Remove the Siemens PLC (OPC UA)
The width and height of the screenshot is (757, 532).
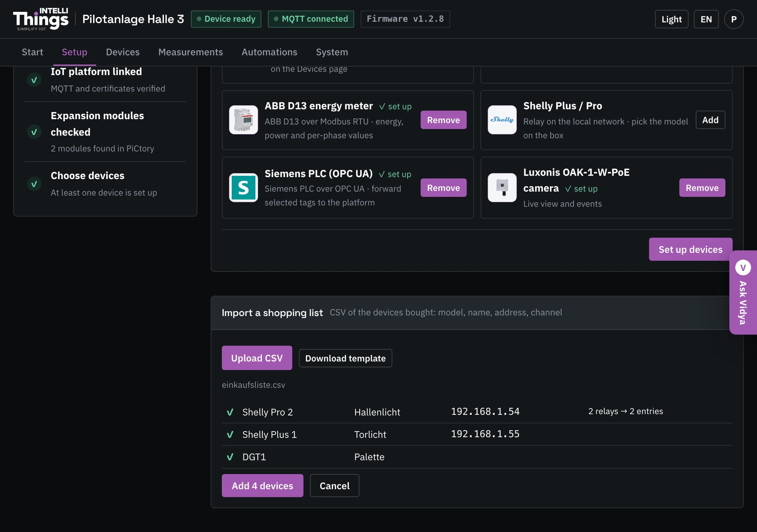443,188
